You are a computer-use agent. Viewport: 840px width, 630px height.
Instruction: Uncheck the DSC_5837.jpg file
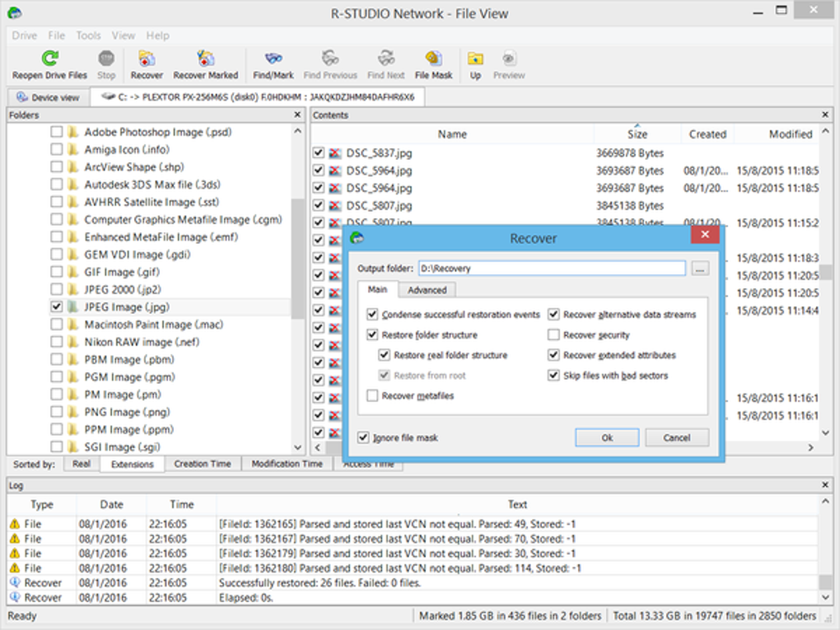(x=318, y=153)
